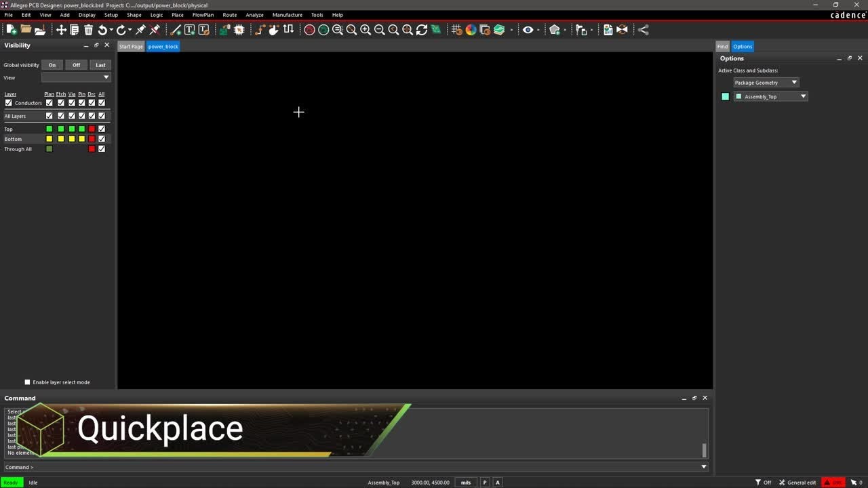Viewport: 868px width, 488px height.
Task: Open the General edit mode dropdown
Action: tap(798, 483)
